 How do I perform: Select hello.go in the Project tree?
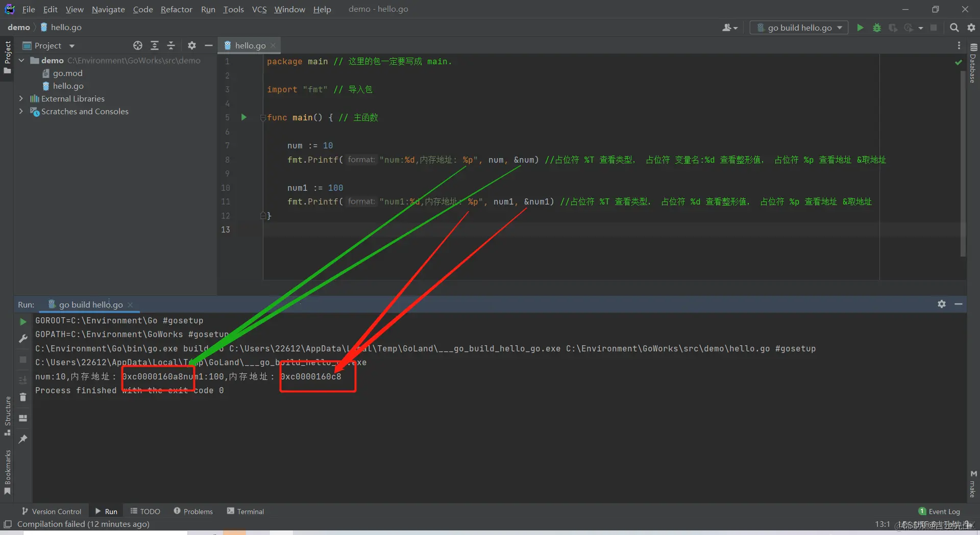click(x=68, y=86)
